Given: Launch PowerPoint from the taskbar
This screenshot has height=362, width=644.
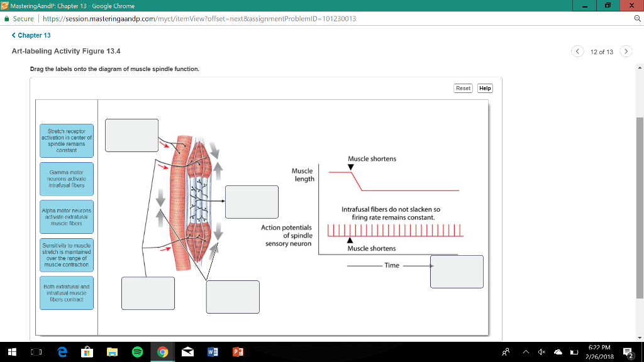Looking at the screenshot, I should 238,352.
